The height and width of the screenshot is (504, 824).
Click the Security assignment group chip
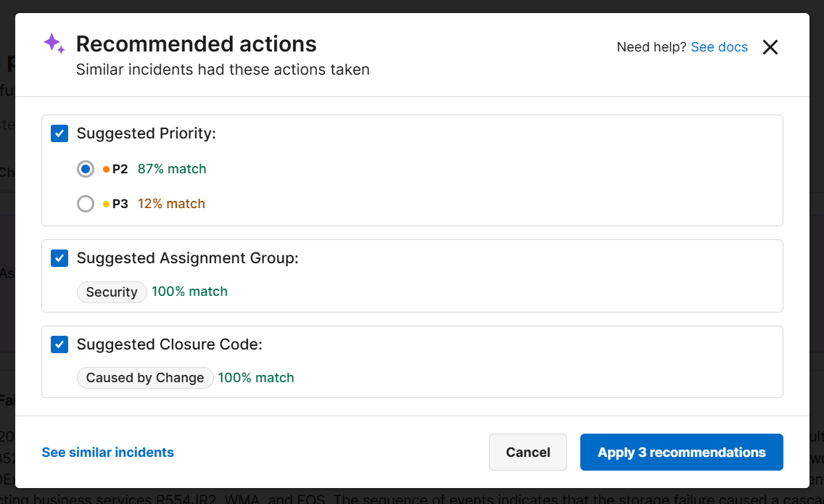click(112, 292)
